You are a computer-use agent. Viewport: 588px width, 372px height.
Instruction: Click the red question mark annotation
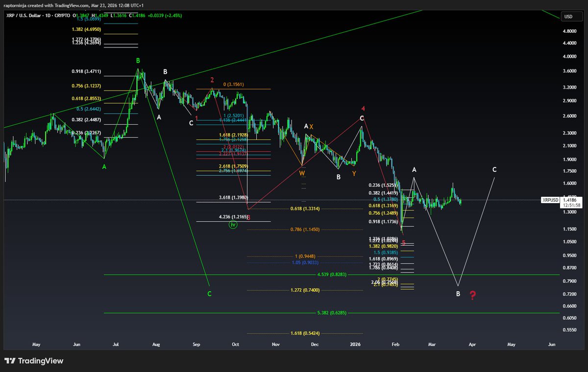tap(473, 295)
